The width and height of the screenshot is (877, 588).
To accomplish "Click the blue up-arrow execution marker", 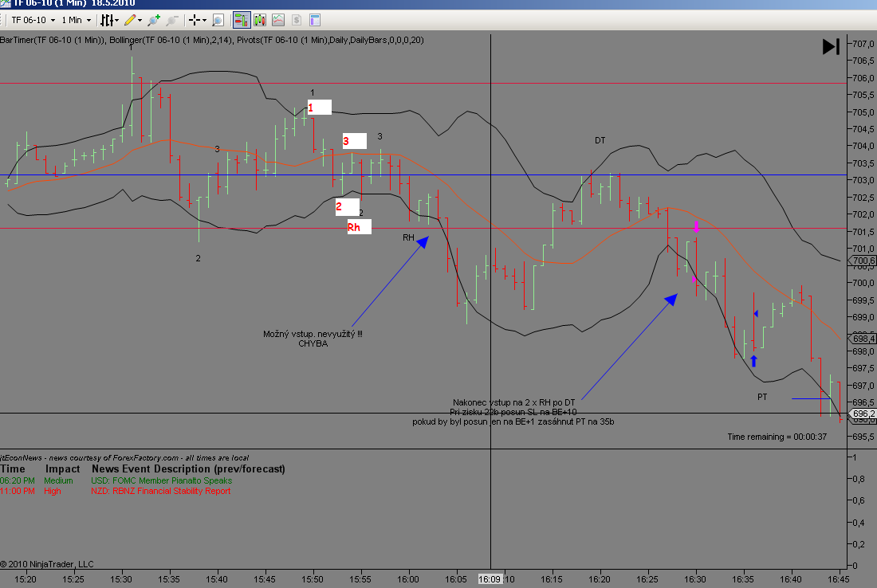I will (x=753, y=361).
